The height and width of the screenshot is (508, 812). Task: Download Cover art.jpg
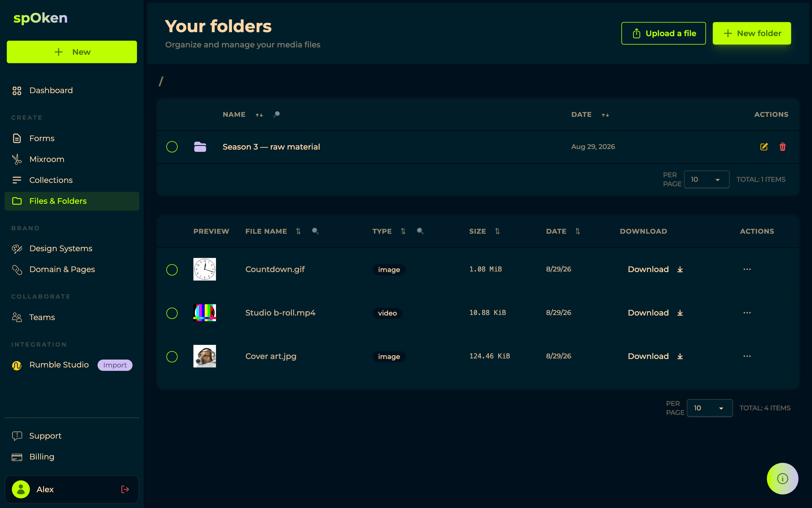tap(655, 356)
